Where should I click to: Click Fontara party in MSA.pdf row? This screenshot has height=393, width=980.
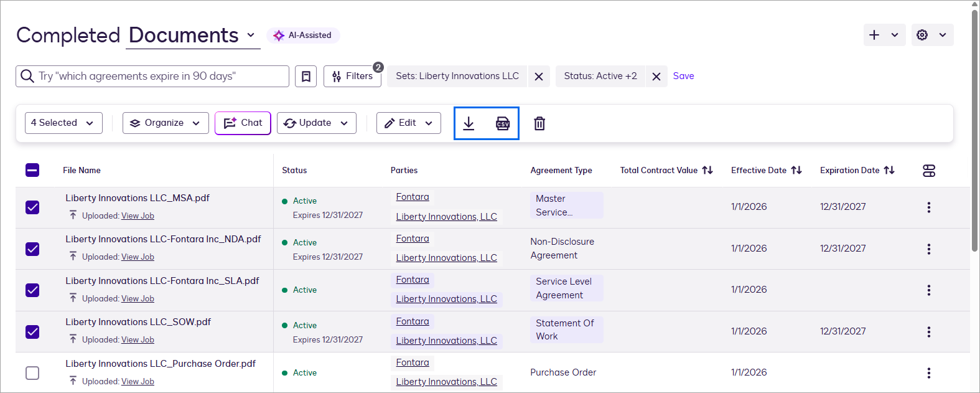pos(413,197)
